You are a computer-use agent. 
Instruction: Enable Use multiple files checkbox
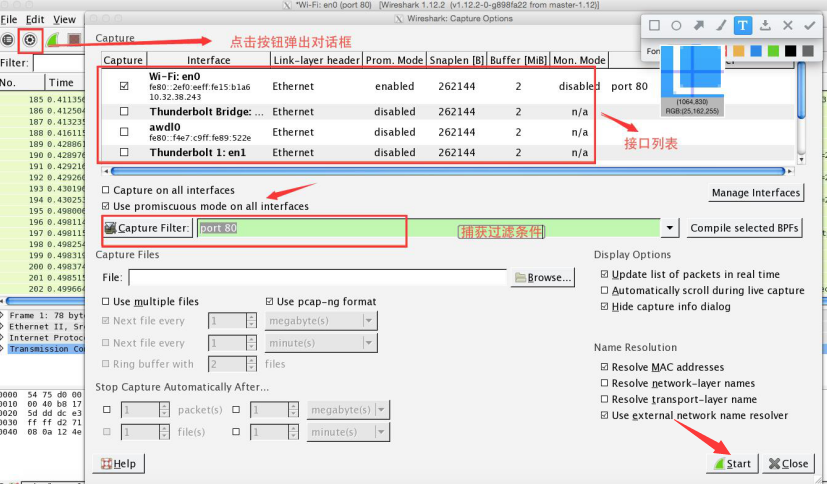(105, 301)
